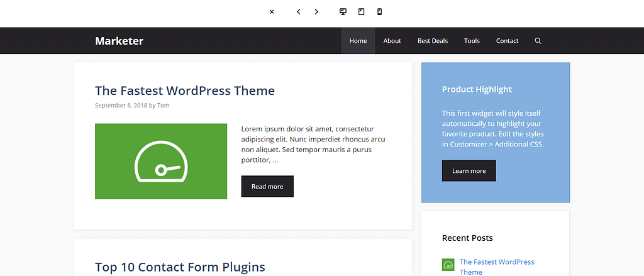Go to the next theme with the right arrow
The width and height of the screenshot is (644, 276).
click(316, 12)
